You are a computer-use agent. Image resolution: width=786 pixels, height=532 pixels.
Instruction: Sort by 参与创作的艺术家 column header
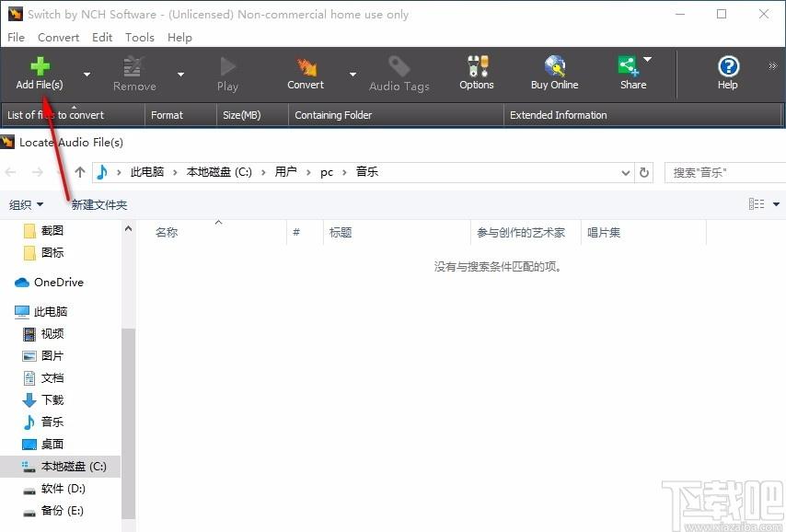526,233
